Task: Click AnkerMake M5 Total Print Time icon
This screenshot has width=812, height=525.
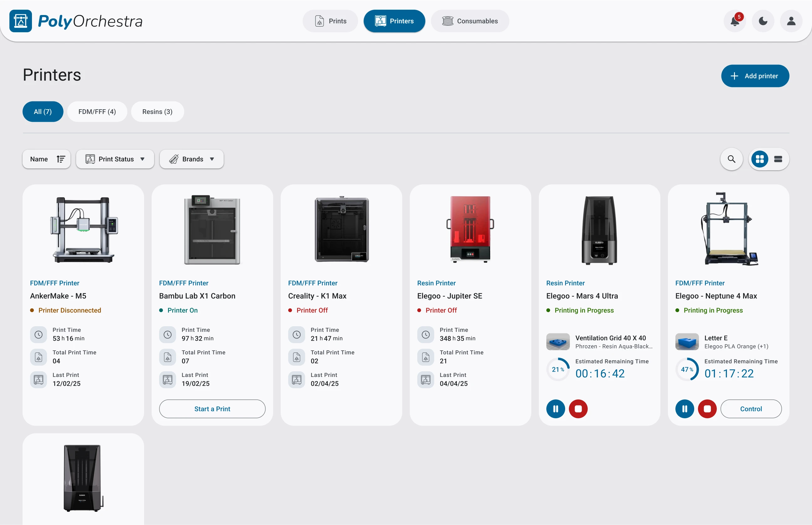Action: [x=39, y=357]
